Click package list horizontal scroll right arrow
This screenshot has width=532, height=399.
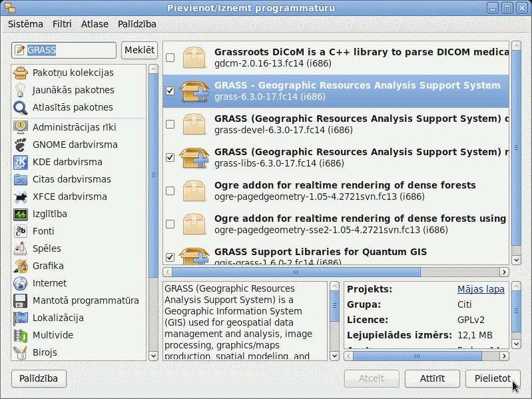505,272
